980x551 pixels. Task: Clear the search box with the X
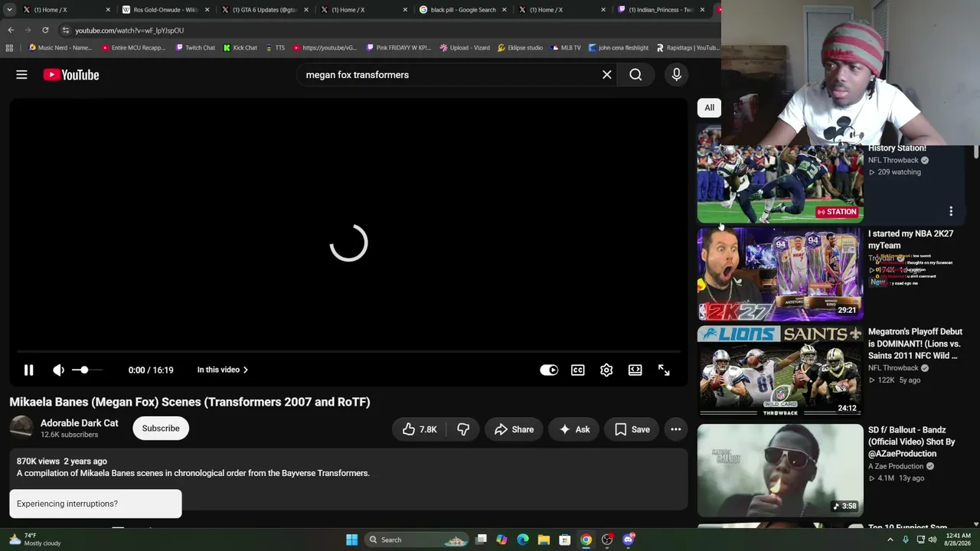pos(606,74)
